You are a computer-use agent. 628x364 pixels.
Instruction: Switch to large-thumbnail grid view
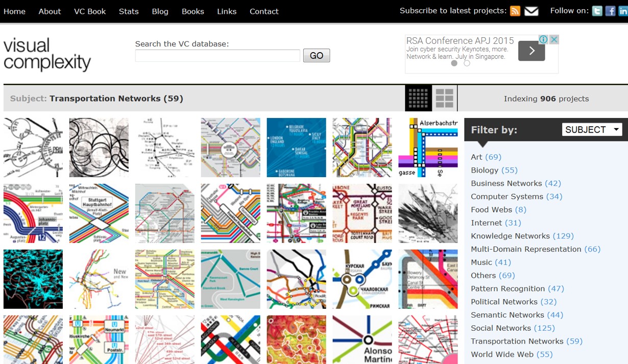(445, 98)
